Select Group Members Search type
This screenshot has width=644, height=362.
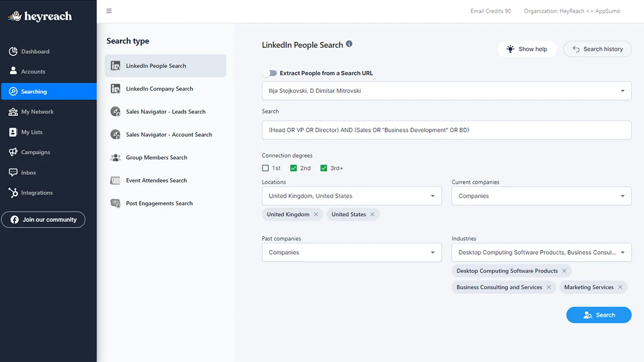[165, 158]
